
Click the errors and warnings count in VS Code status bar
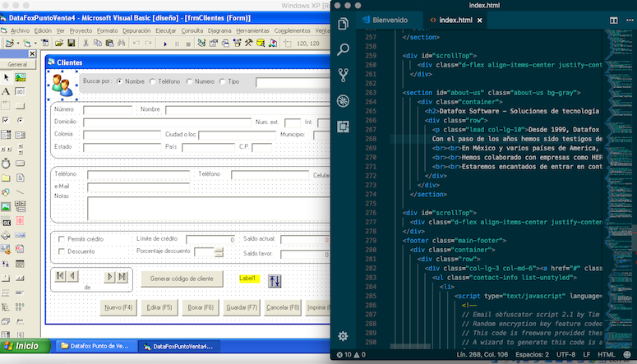(352, 354)
